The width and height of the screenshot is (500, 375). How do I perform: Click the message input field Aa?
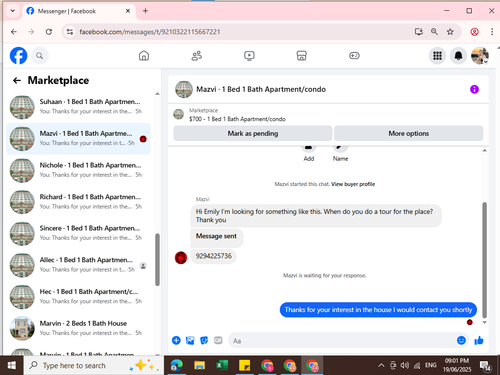click(342, 341)
